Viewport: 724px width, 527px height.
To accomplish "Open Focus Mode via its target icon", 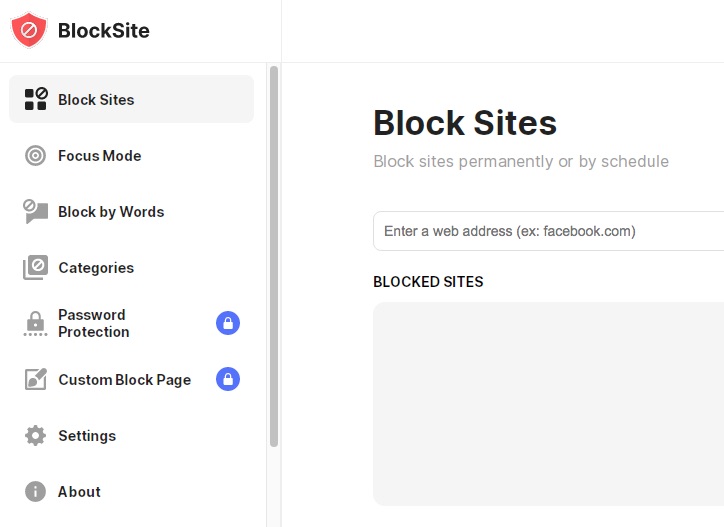I will (36, 156).
